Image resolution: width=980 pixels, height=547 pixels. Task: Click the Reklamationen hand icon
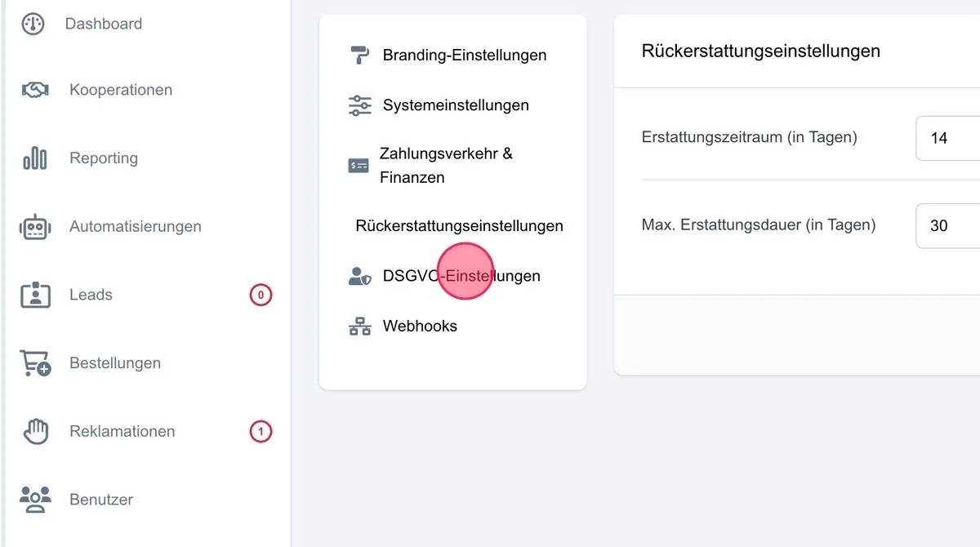(35, 431)
